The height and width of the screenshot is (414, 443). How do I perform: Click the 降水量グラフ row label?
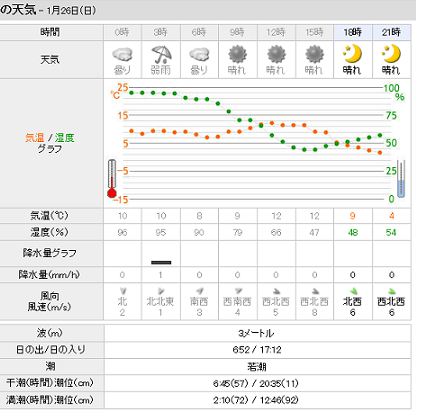coord(50,253)
